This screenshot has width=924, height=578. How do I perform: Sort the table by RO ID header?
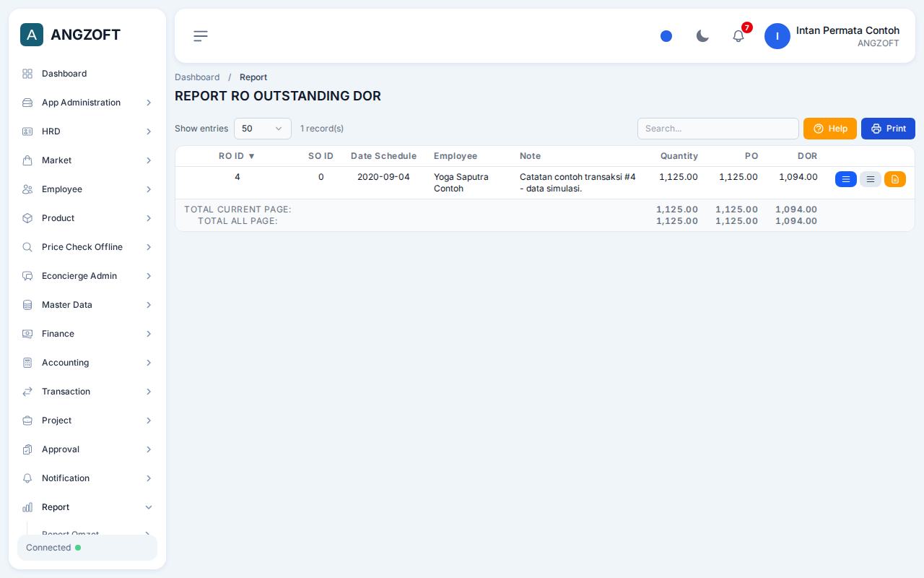pos(237,156)
